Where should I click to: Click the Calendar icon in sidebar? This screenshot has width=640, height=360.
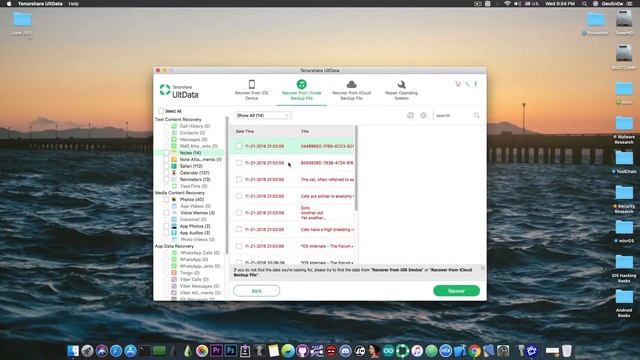(x=174, y=173)
